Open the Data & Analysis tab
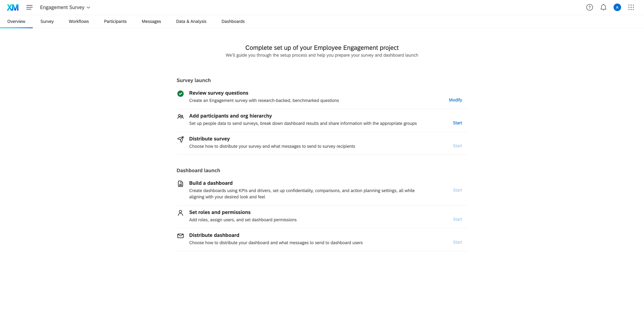This screenshot has height=324, width=644. [191, 21]
